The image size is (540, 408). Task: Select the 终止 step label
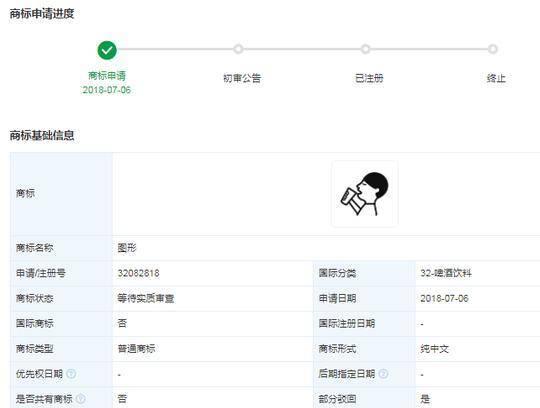[x=496, y=78]
